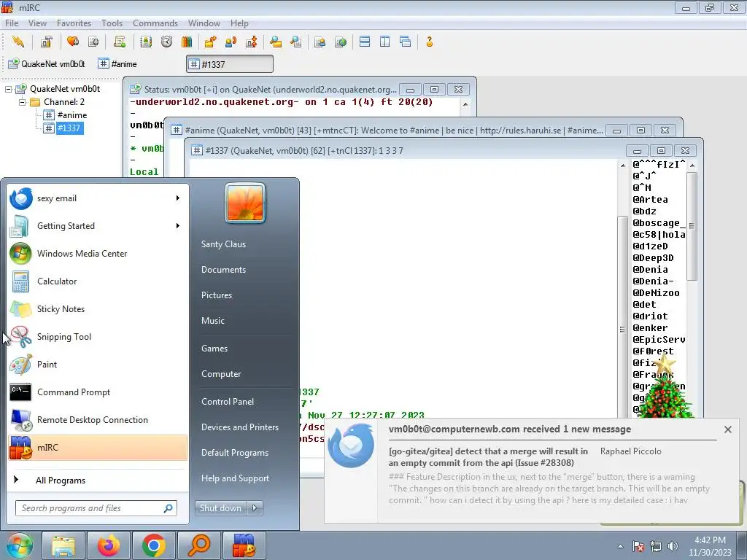Open Control Panel from Start menu

click(228, 402)
